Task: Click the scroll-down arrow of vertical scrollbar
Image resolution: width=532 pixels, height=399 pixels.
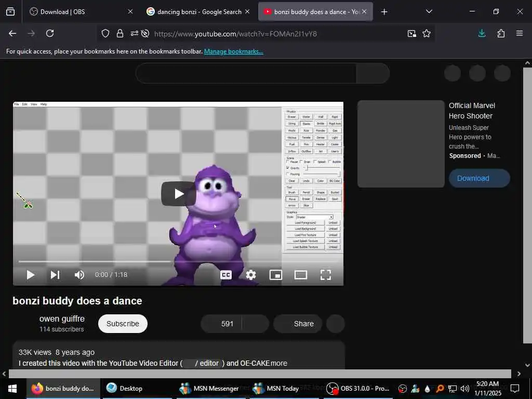Action: pyautogui.click(x=527, y=365)
